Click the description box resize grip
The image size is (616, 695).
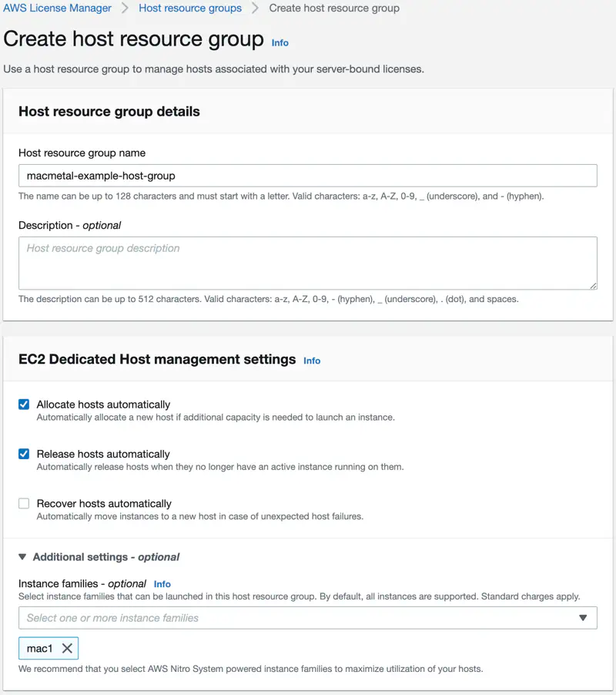point(593,284)
